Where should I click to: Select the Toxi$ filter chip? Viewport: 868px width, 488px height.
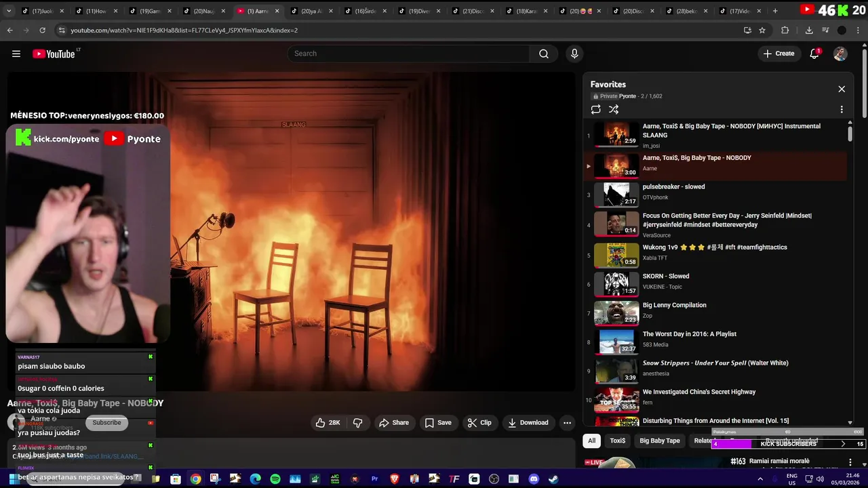click(x=618, y=441)
